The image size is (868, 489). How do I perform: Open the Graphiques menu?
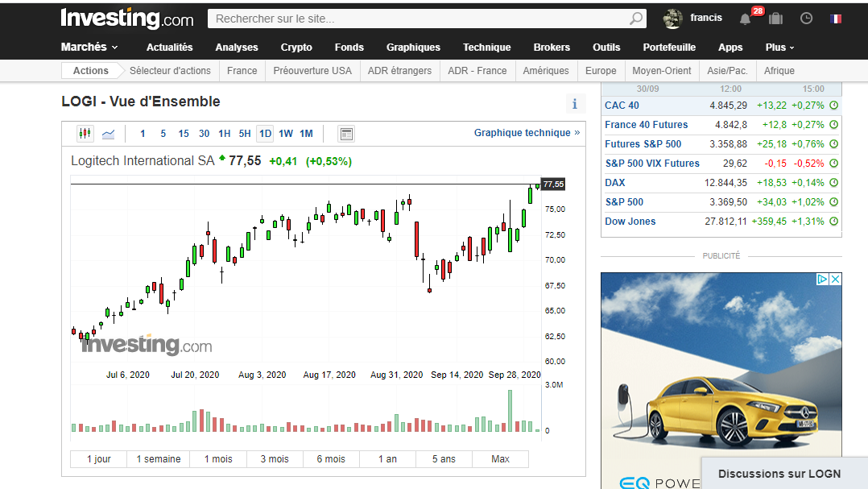coord(413,48)
